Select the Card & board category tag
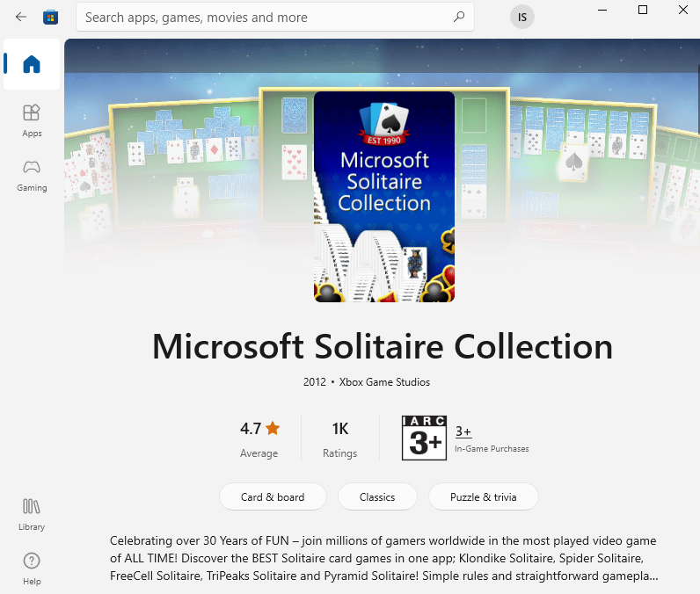This screenshot has height=594, width=700. (273, 496)
